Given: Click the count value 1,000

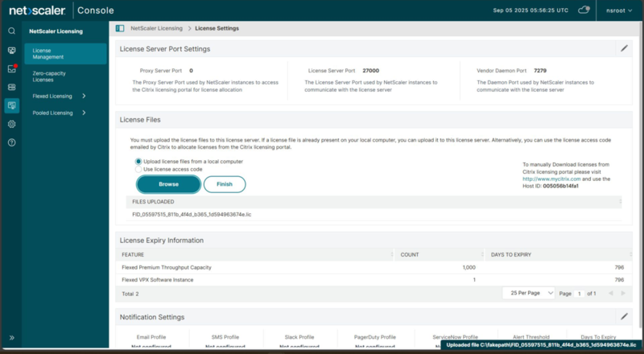Looking at the screenshot, I should pyautogui.click(x=469, y=267).
